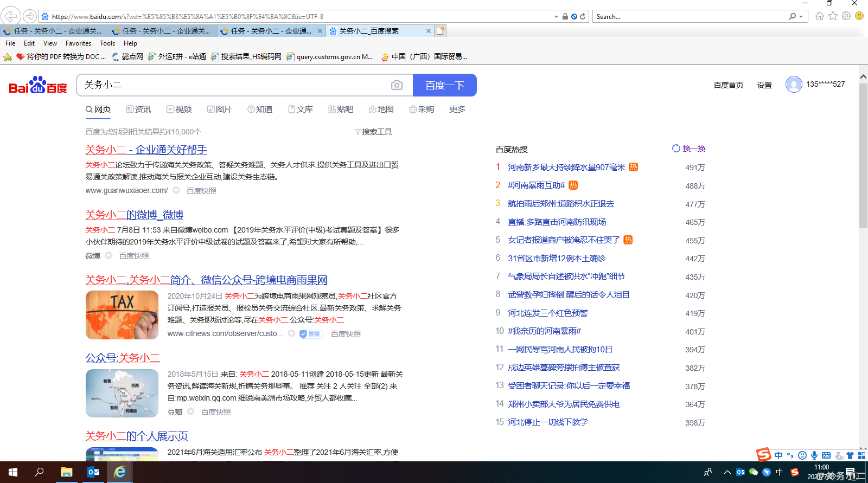Click the browser Back arrow button
868x483 pixels.
(11, 16)
